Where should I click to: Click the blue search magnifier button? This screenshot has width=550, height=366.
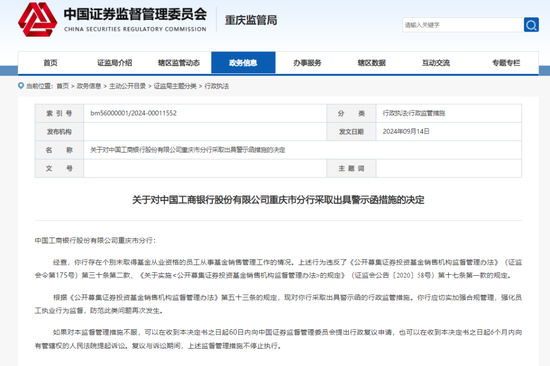(x=531, y=25)
